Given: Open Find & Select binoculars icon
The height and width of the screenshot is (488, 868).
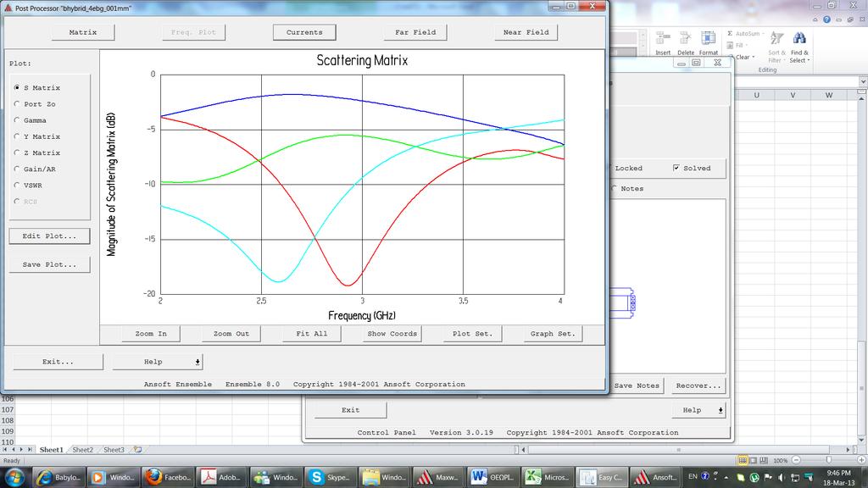Looking at the screenshot, I should point(798,38).
